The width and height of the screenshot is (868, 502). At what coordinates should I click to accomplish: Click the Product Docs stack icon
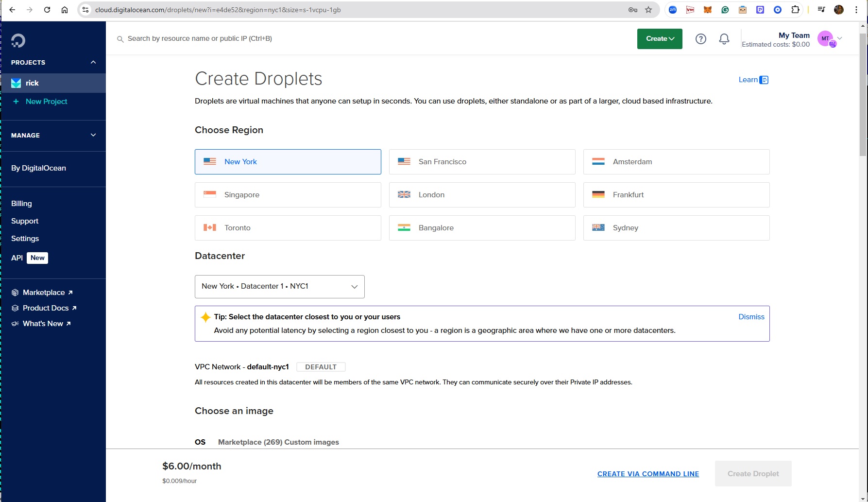(15, 308)
